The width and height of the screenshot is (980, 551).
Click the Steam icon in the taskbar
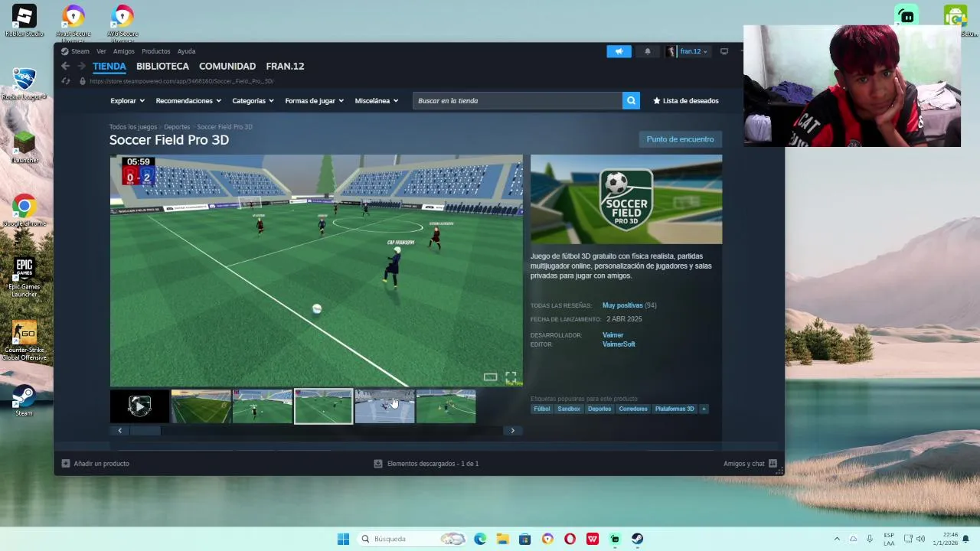[x=638, y=539]
